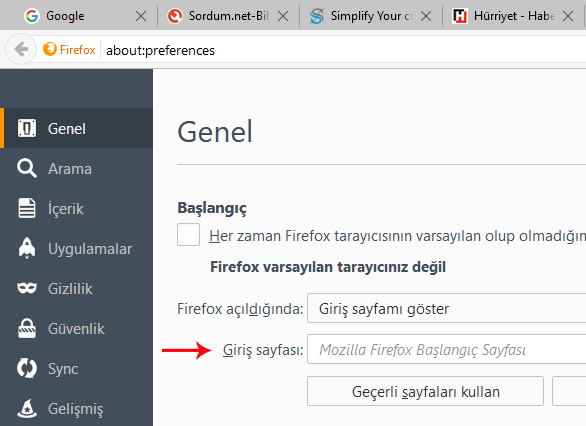Close the Hürriyet tab

[x=568, y=16]
